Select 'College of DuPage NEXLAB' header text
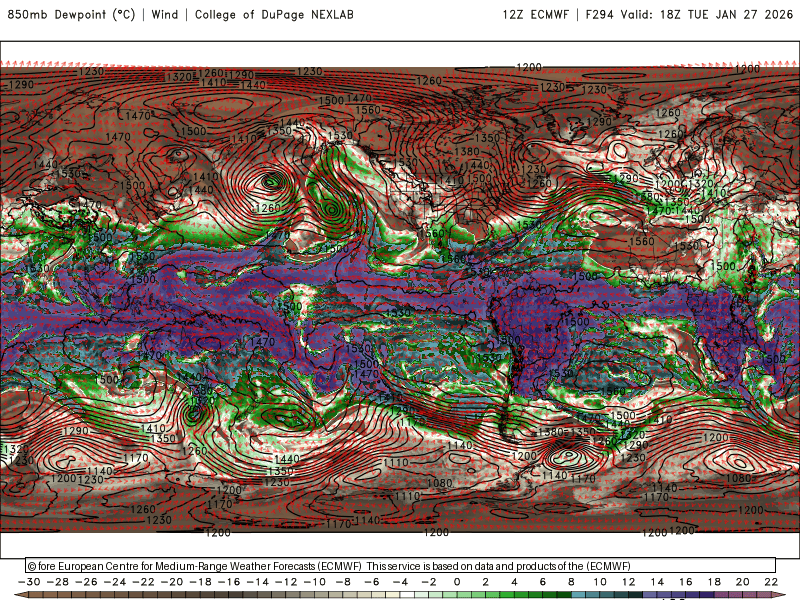The width and height of the screenshot is (800, 600). point(274,14)
